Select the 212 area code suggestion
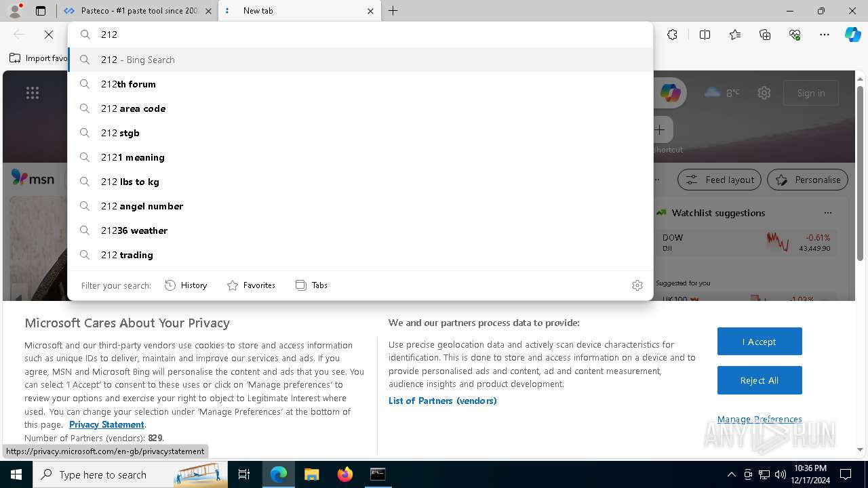868x488 pixels. coord(360,108)
